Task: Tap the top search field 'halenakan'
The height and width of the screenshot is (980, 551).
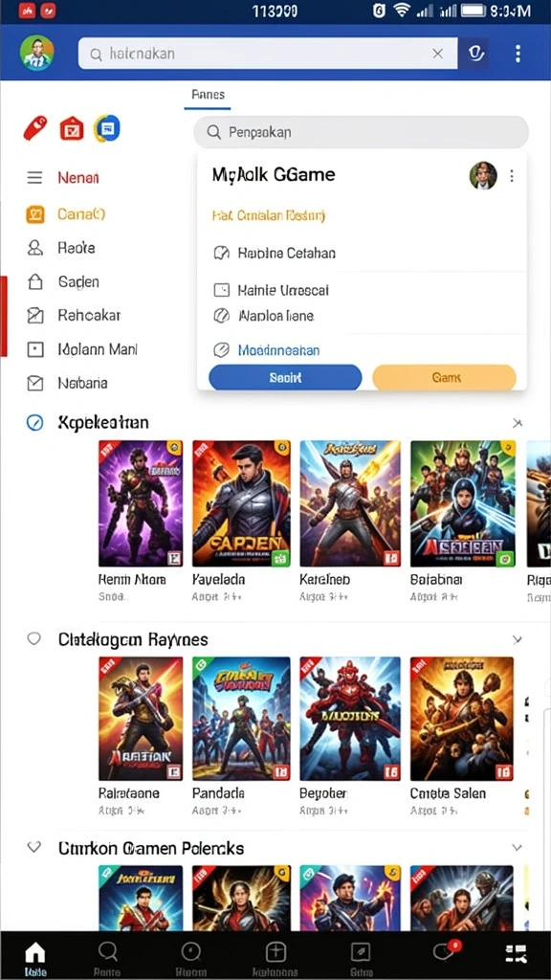Action: [x=268, y=54]
